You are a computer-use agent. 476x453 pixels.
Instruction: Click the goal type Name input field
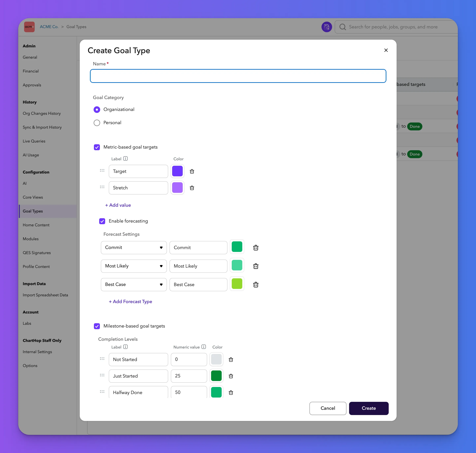(x=238, y=76)
